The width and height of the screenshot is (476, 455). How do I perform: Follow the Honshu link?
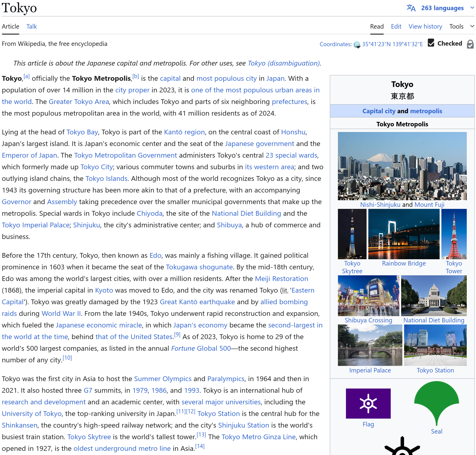point(293,132)
